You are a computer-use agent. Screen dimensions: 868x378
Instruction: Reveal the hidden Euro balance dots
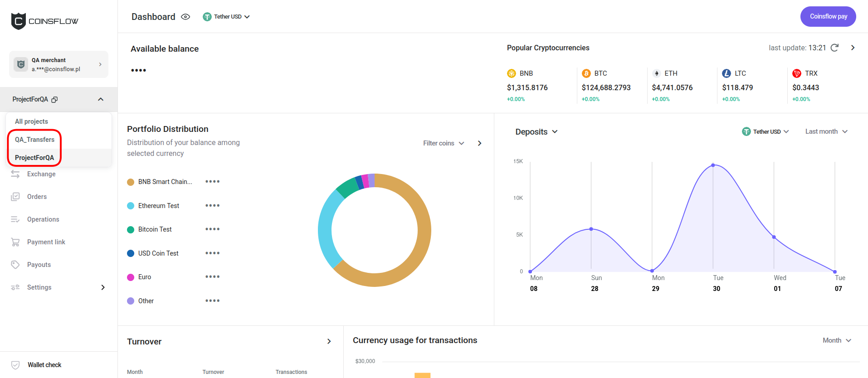tap(212, 277)
